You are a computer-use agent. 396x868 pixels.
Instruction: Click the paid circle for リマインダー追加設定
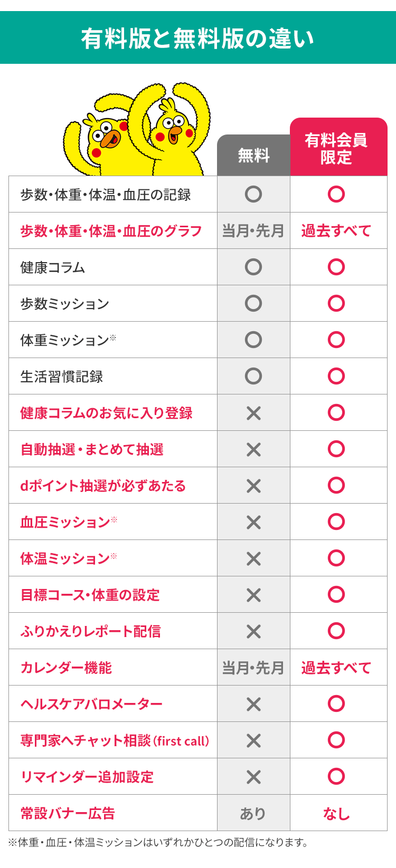click(x=336, y=777)
